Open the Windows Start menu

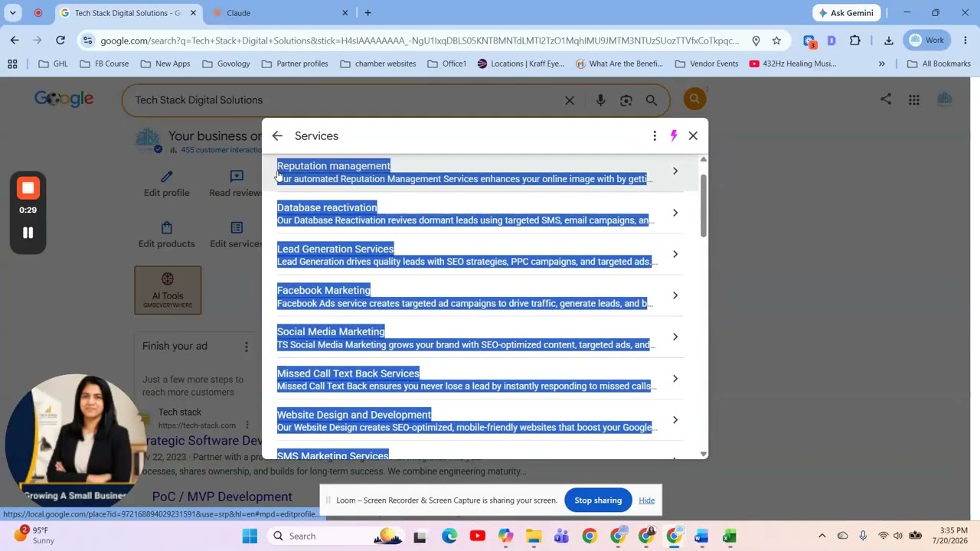point(250,536)
